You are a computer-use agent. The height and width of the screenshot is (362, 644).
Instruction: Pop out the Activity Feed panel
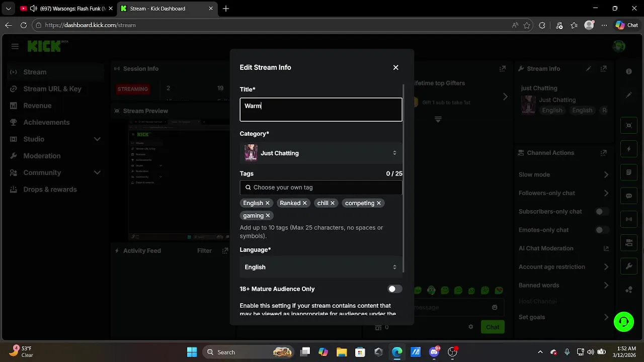pos(225,251)
